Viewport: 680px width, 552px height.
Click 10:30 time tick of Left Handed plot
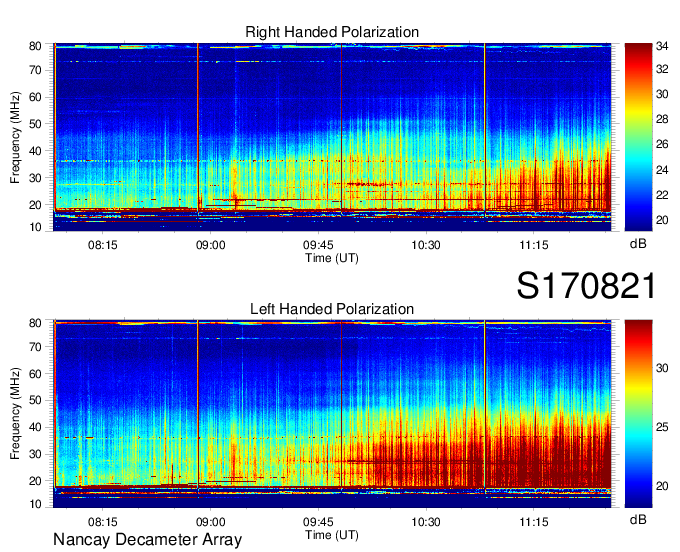tap(426, 522)
